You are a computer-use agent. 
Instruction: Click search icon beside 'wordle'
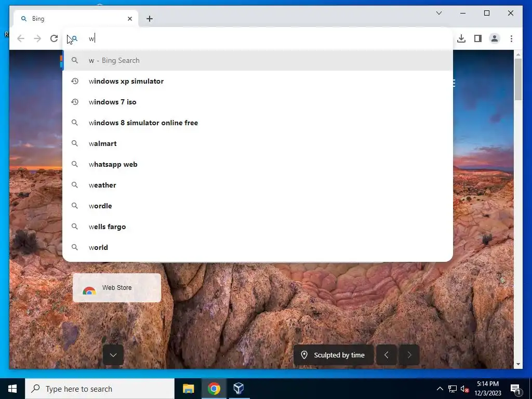click(75, 206)
